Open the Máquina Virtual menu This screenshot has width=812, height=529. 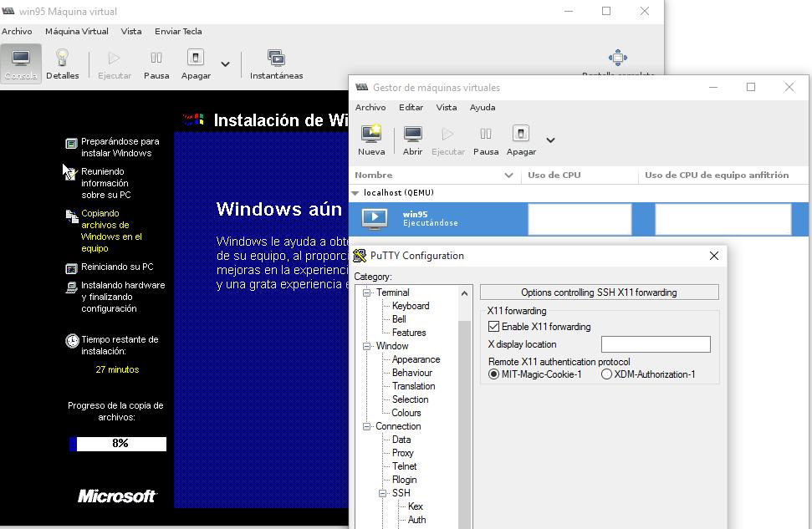(x=76, y=31)
